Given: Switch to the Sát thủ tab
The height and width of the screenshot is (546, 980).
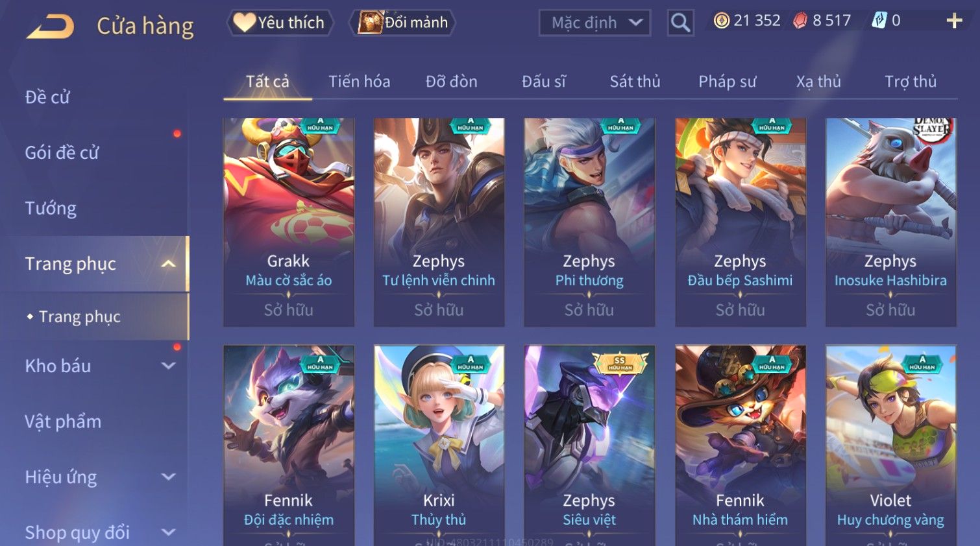Looking at the screenshot, I should 635,82.
